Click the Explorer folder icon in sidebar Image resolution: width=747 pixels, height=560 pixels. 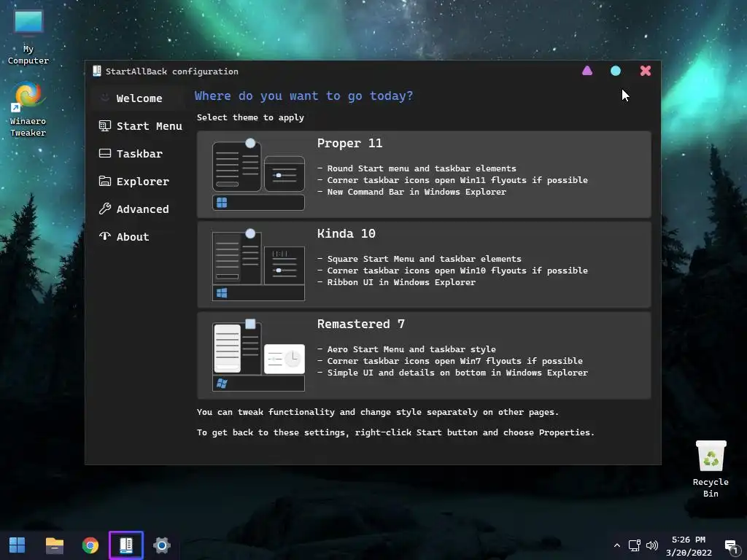click(x=105, y=181)
